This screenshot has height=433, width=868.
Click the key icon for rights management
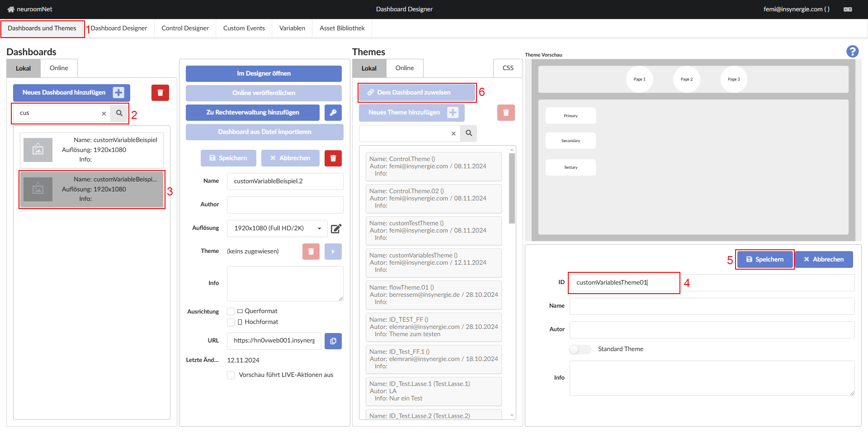[333, 113]
